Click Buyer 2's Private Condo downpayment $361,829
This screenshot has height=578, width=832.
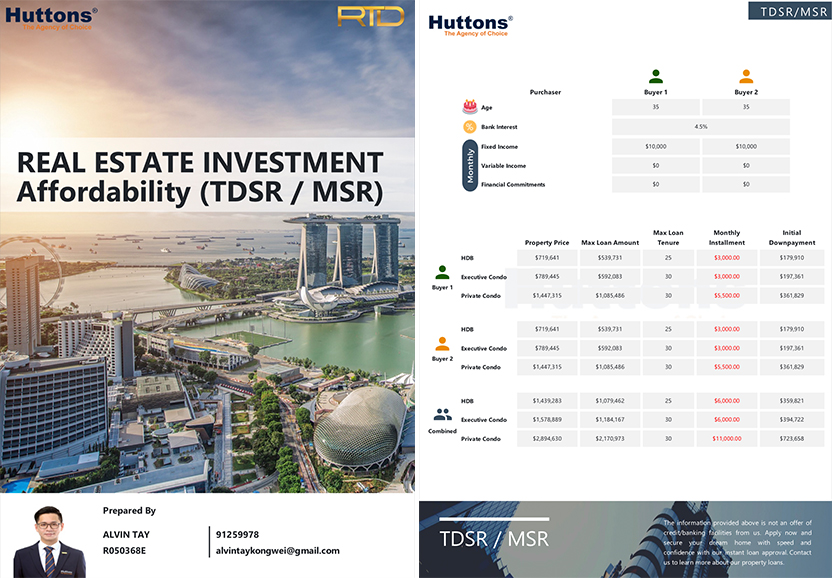coord(792,367)
